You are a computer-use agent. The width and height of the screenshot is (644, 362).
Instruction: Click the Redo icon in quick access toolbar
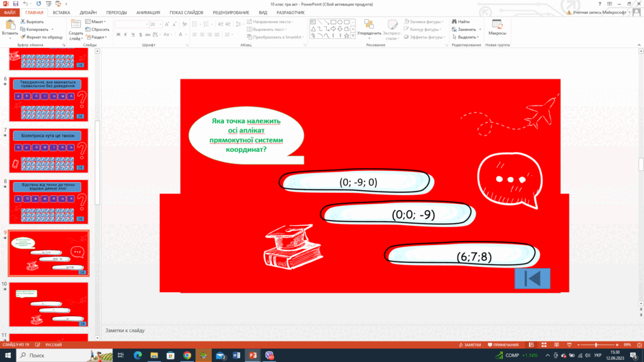point(38,3)
